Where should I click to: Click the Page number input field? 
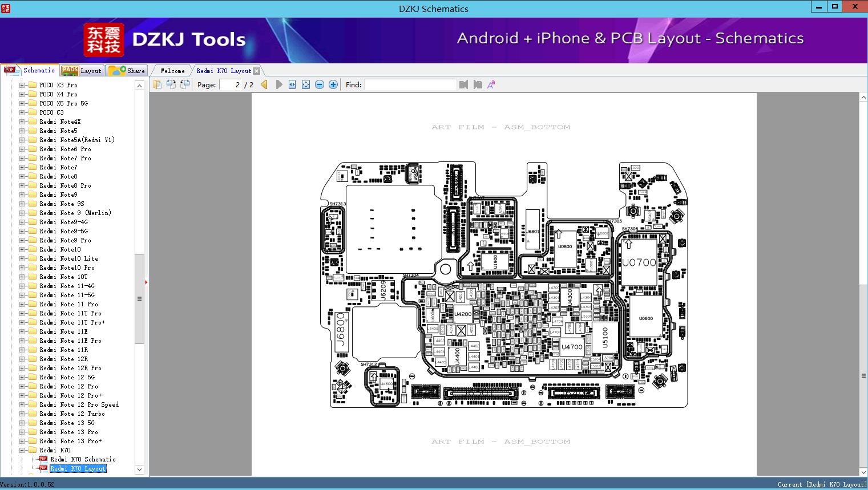[x=231, y=84]
